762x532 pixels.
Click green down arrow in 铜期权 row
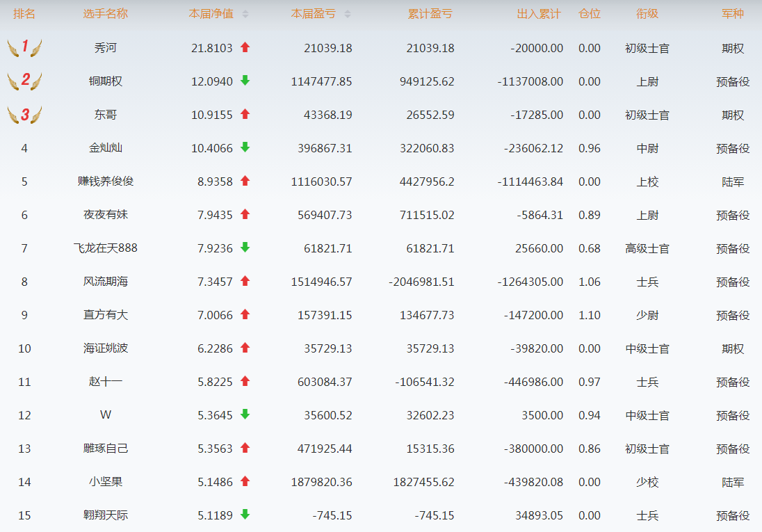[x=245, y=81]
